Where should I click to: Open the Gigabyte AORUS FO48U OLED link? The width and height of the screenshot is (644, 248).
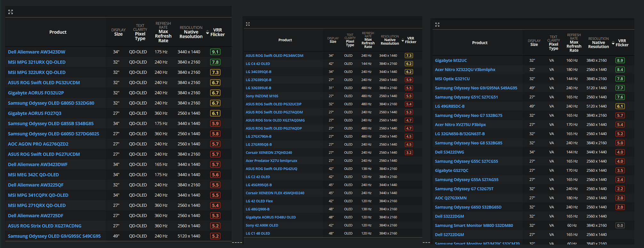click(271, 217)
